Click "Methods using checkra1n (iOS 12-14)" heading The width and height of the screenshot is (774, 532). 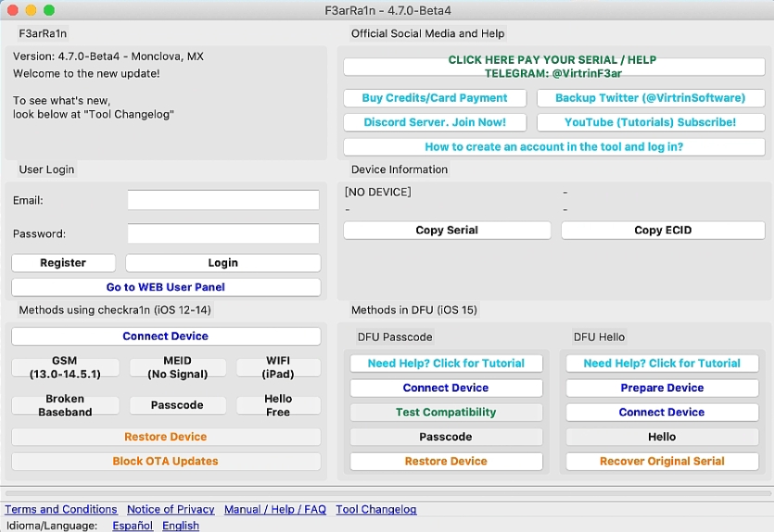115,310
